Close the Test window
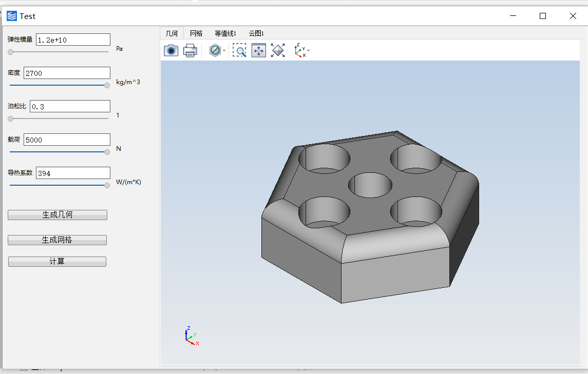 click(x=573, y=16)
